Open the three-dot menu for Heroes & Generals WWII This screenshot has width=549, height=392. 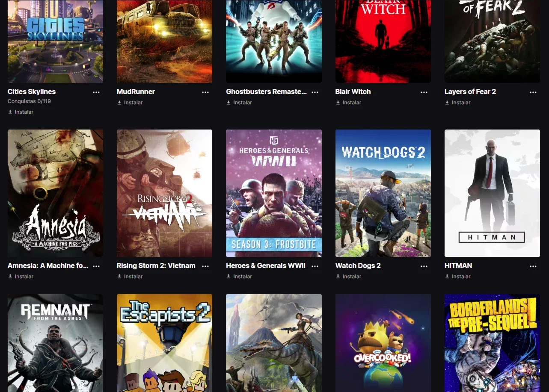click(x=315, y=266)
